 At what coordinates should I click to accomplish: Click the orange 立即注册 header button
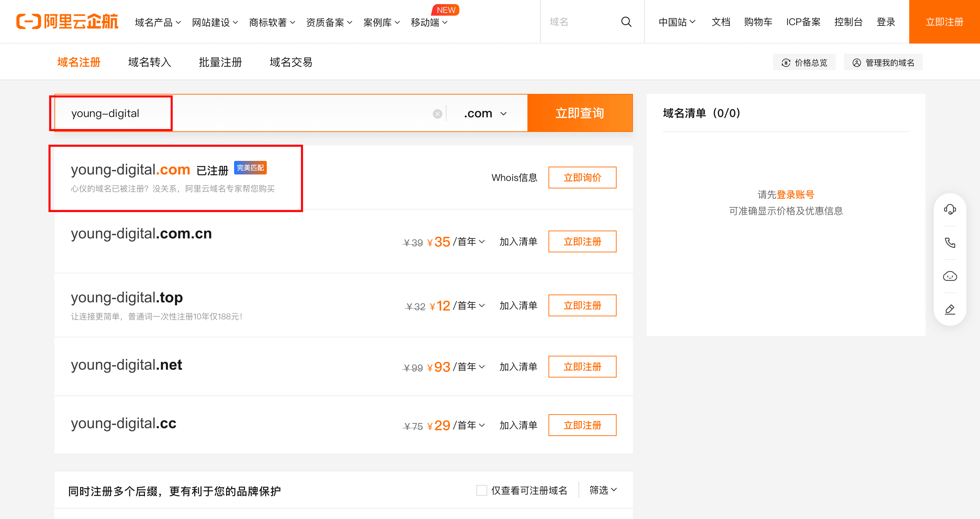(944, 22)
